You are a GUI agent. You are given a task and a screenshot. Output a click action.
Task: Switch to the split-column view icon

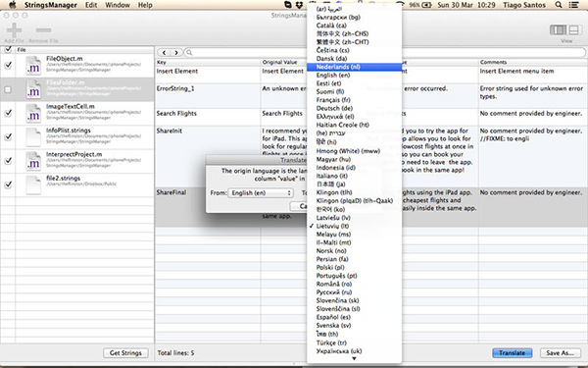(558, 29)
